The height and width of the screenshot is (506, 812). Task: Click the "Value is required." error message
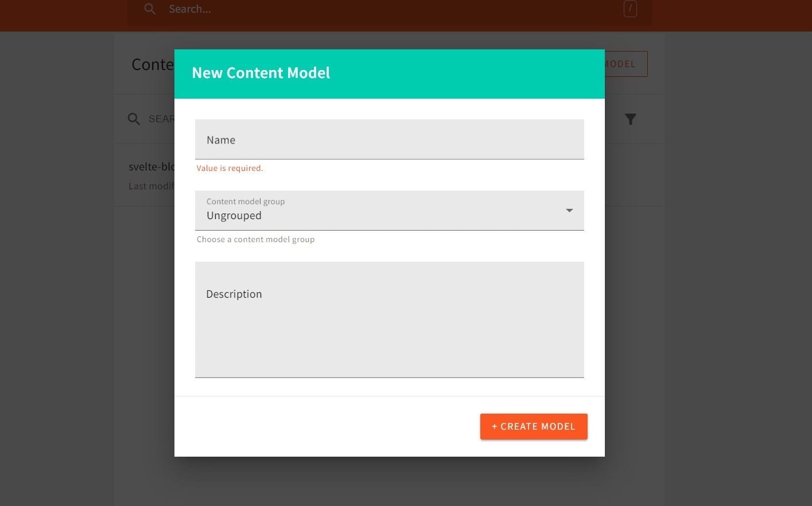[x=230, y=168]
